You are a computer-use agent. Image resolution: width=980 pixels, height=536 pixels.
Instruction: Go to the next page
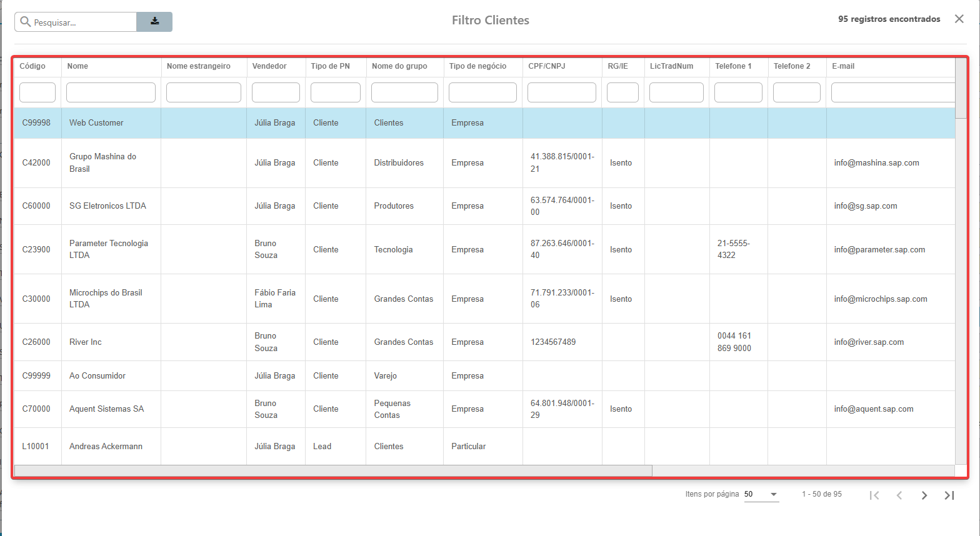[x=924, y=495]
